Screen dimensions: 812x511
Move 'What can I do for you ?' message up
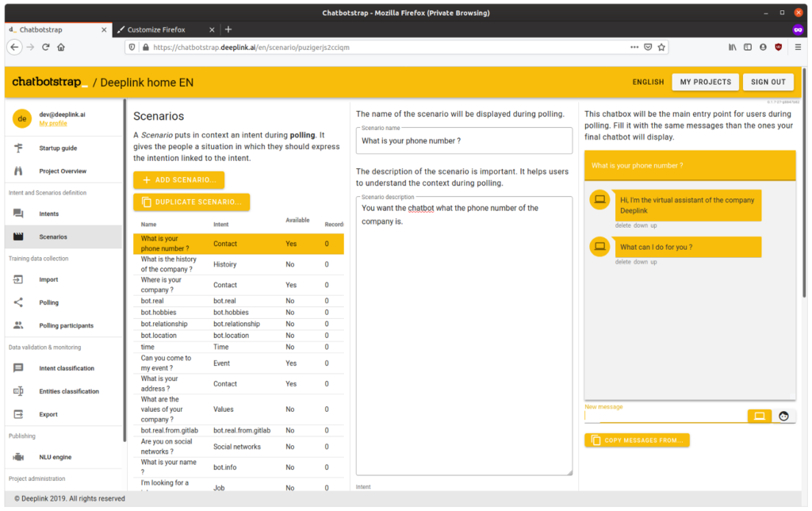click(653, 262)
